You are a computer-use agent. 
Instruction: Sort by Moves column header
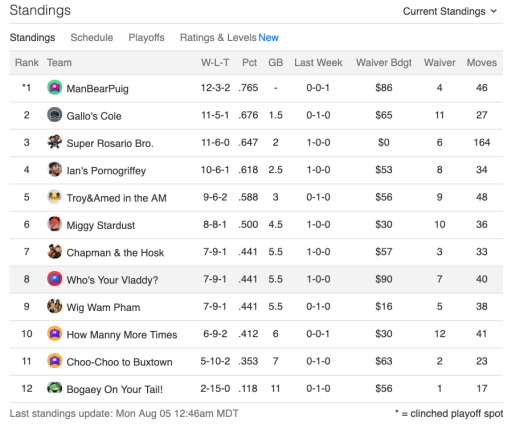(x=482, y=63)
